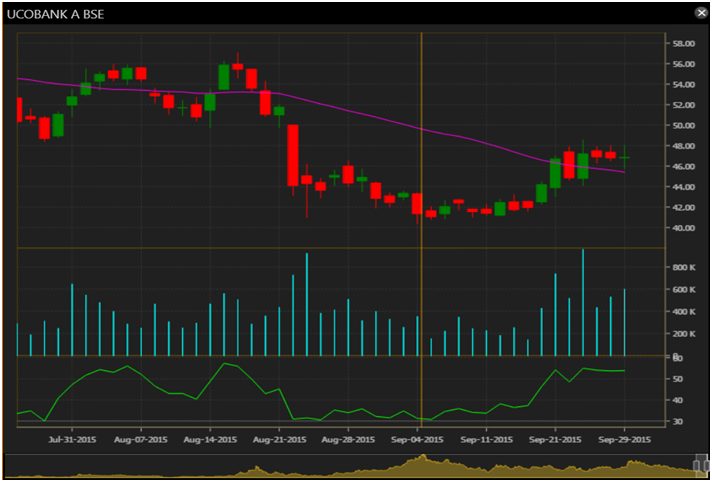Click the 46.00 price axis label
This screenshot has height=482, width=712.
pyautogui.click(x=684, y=166)
